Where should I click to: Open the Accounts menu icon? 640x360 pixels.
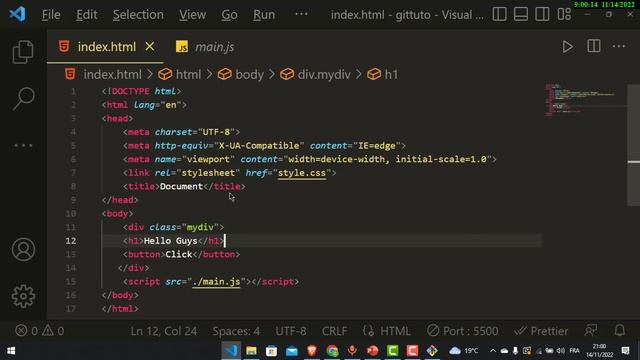point(23,249)
